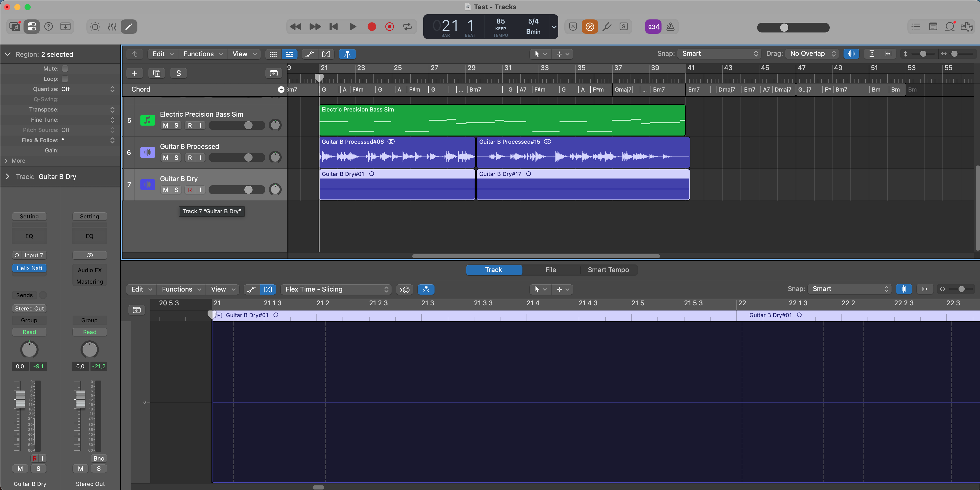Click the Show Flex button in Tracks toolbar
The height and width of the screenshot is (490, 980).
[326, 54]
